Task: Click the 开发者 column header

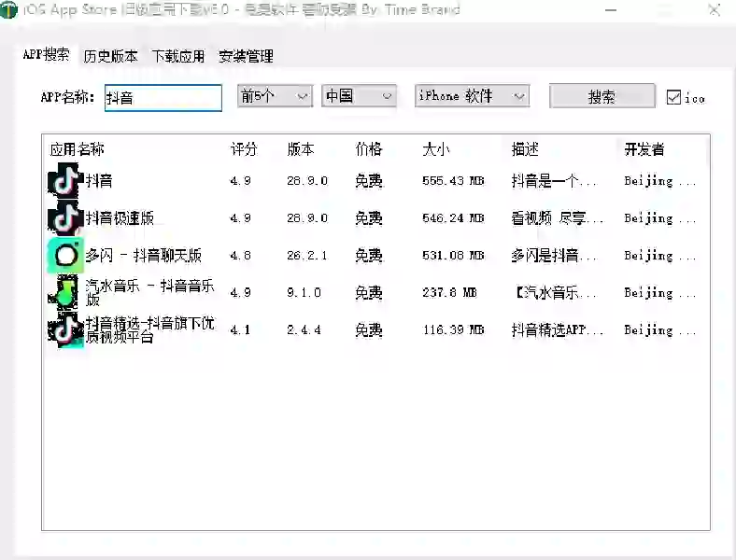Action: pyautogui.click(x=644, y=149)
